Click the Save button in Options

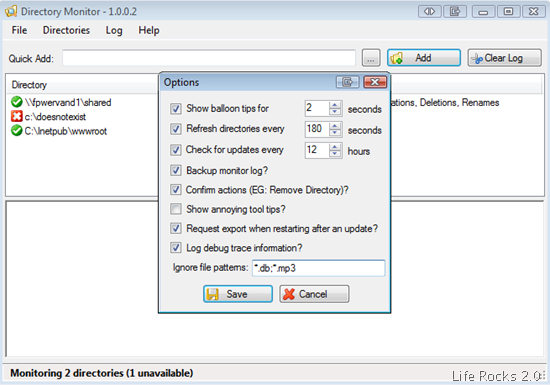[238, 294]
